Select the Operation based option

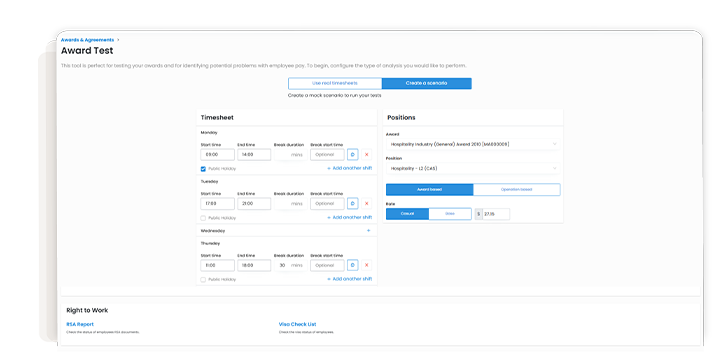point(517,190)
